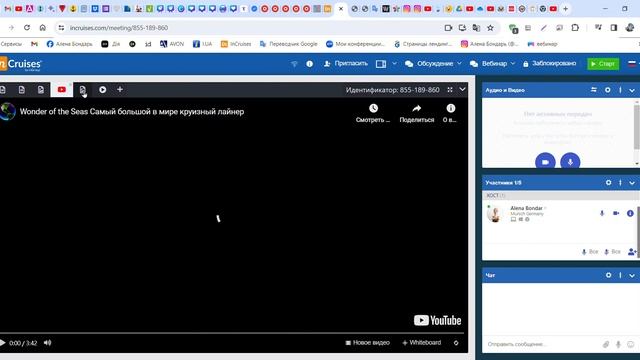Viewport: 640px width, 360px height.
Task: Click the channel avatar beside the video title
Action: click(7, 111)
